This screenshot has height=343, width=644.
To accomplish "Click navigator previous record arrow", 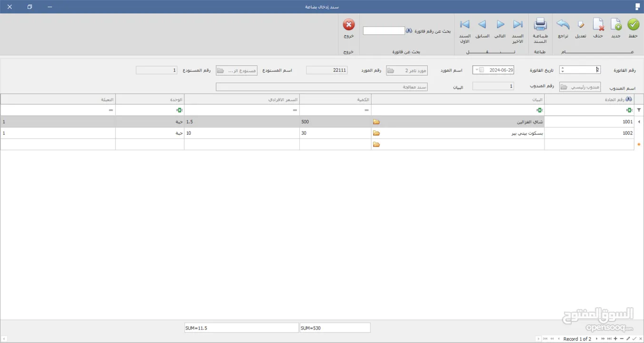I will 559,339.
